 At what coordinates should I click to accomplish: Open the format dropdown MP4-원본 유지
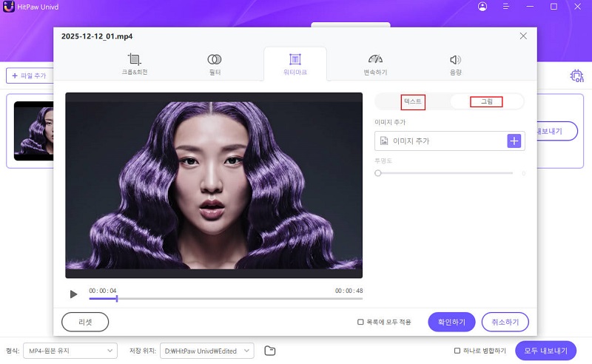point(70,351)
